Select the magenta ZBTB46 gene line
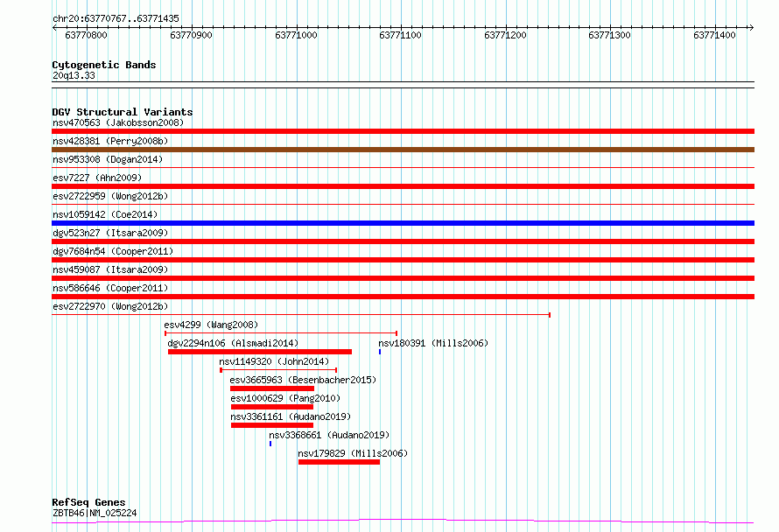 [403, 521]
